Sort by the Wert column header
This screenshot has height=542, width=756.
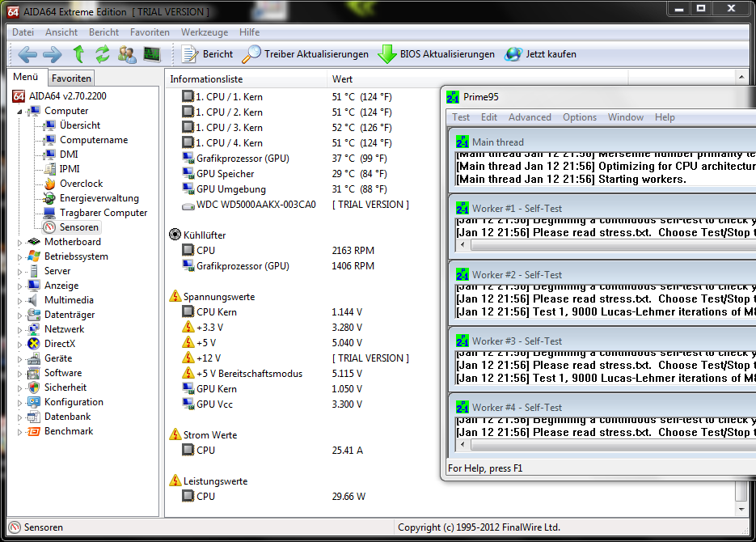point(477,79)
